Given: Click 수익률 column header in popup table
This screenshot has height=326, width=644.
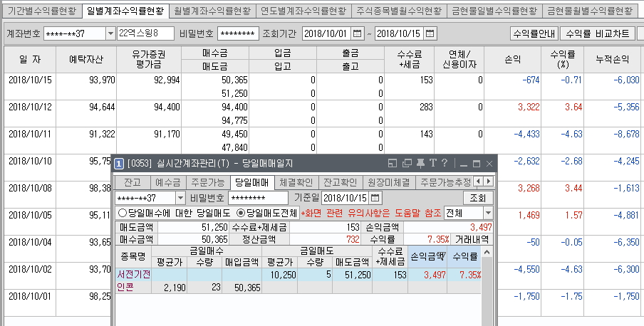Looking at the screenshot, I should pos(464,257).
